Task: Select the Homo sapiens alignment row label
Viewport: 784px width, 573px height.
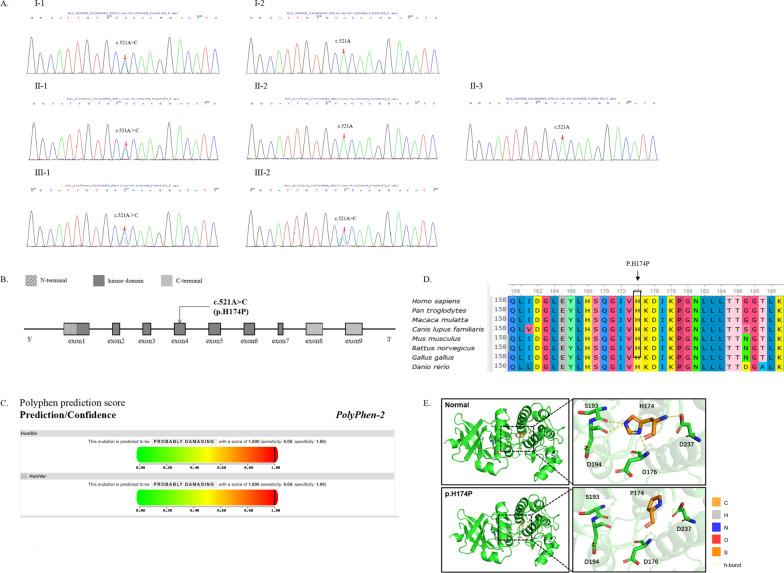Action: click(436, 301)
